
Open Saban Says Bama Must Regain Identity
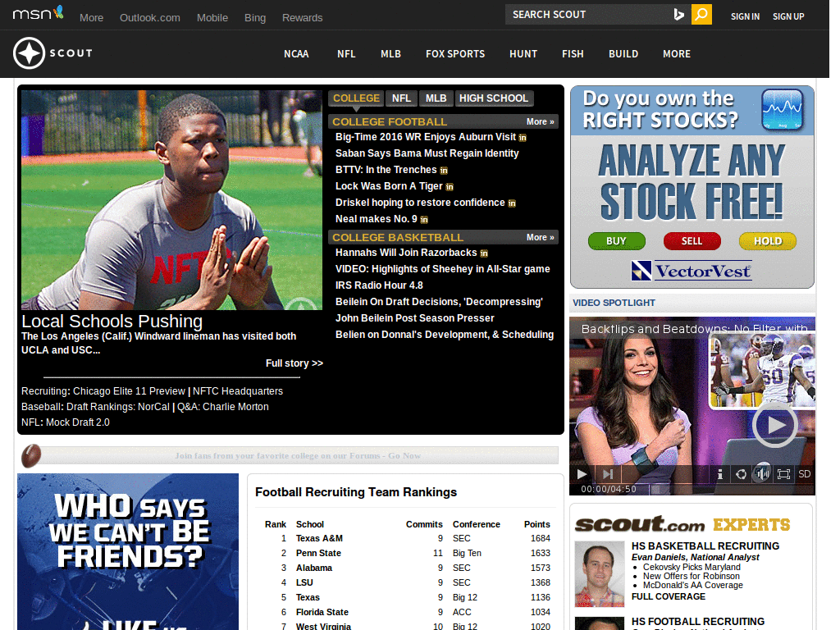[x=427, y=153]
